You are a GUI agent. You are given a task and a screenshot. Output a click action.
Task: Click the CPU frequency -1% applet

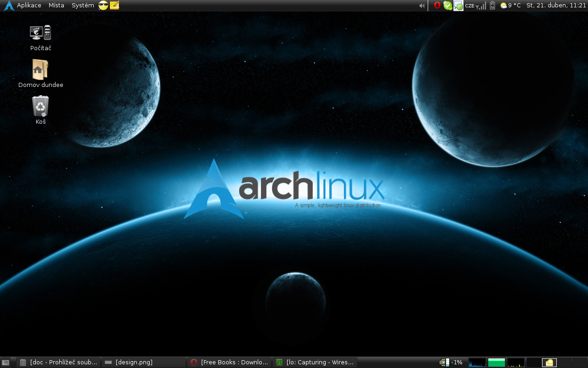tap(451, 362)
